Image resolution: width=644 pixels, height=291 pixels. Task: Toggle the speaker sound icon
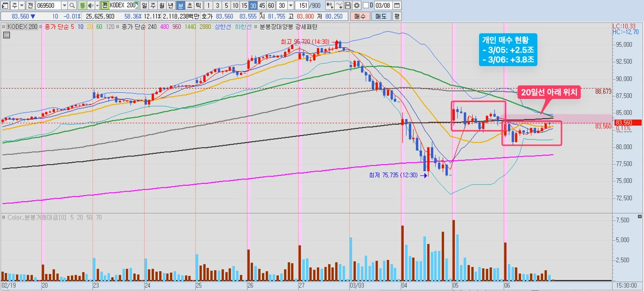(x=90, y=5)
